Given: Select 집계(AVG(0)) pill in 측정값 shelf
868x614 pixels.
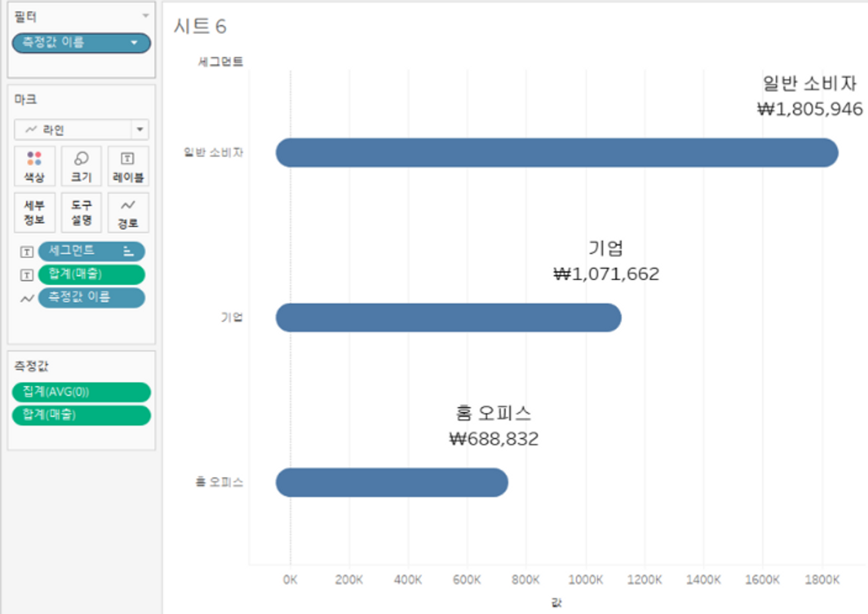Looking at the screenshot, I should tap(81, 392).
